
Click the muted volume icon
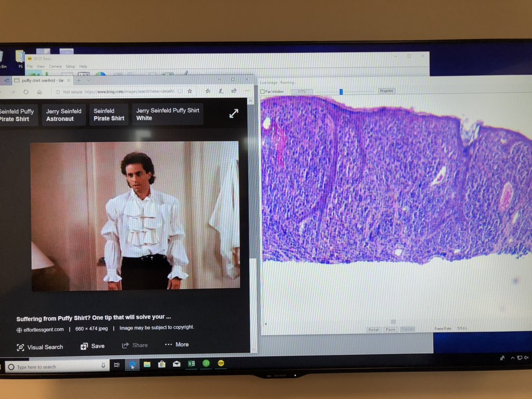pyautogui.click(x=526, y=357)
